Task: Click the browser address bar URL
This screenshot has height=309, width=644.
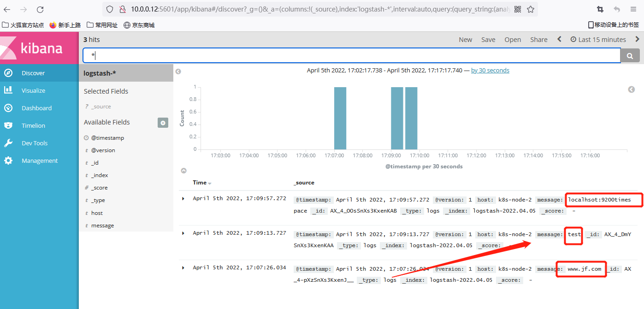Action: point(320,9)
